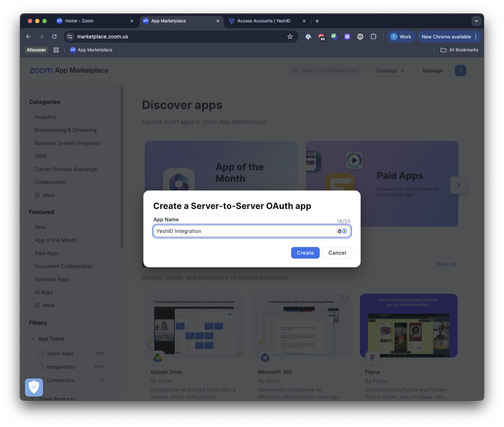
Task: Select the Integrations radio filter
Action: coord(41,367)
